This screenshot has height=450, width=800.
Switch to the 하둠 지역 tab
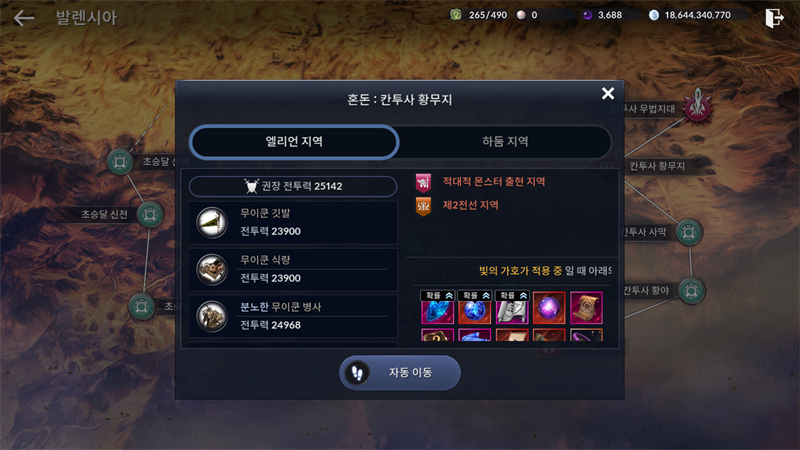point(505,141)
